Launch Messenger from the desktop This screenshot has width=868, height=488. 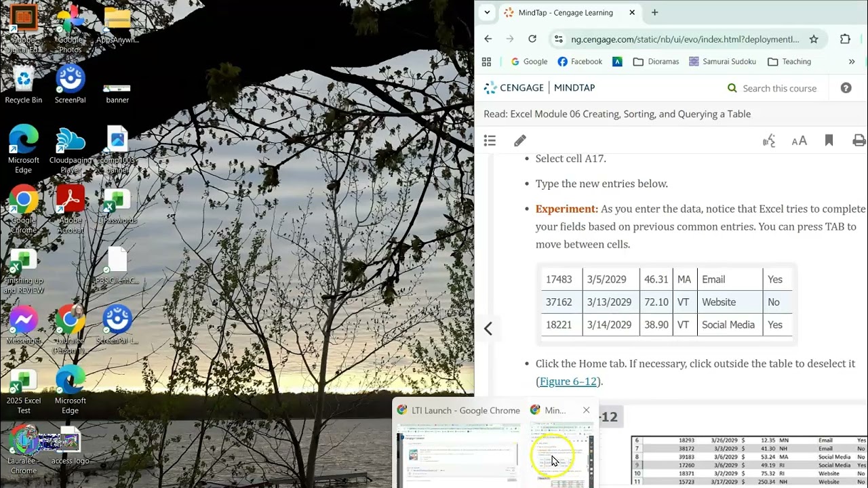point(24,324)
